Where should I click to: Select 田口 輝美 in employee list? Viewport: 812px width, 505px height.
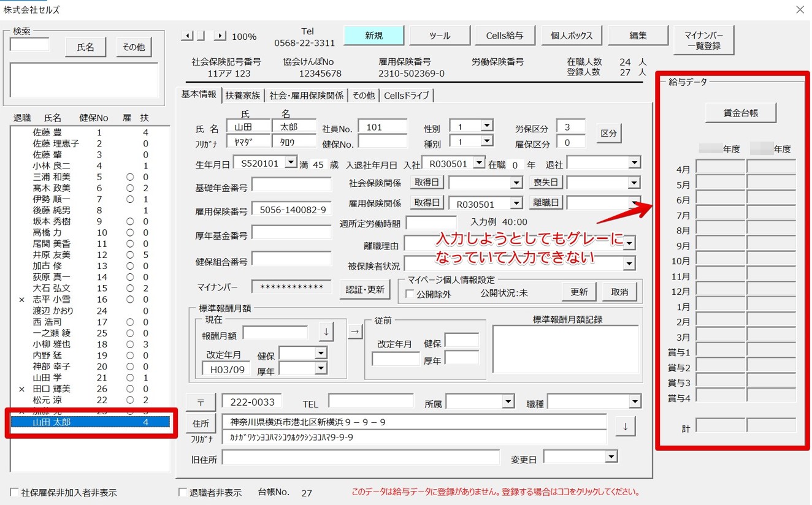[x=91, y=389]
